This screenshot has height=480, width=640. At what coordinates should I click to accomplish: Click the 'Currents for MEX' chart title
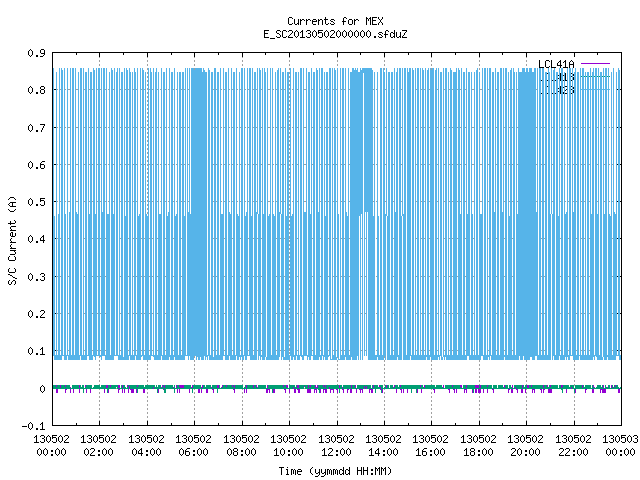(x=335, y=21)
